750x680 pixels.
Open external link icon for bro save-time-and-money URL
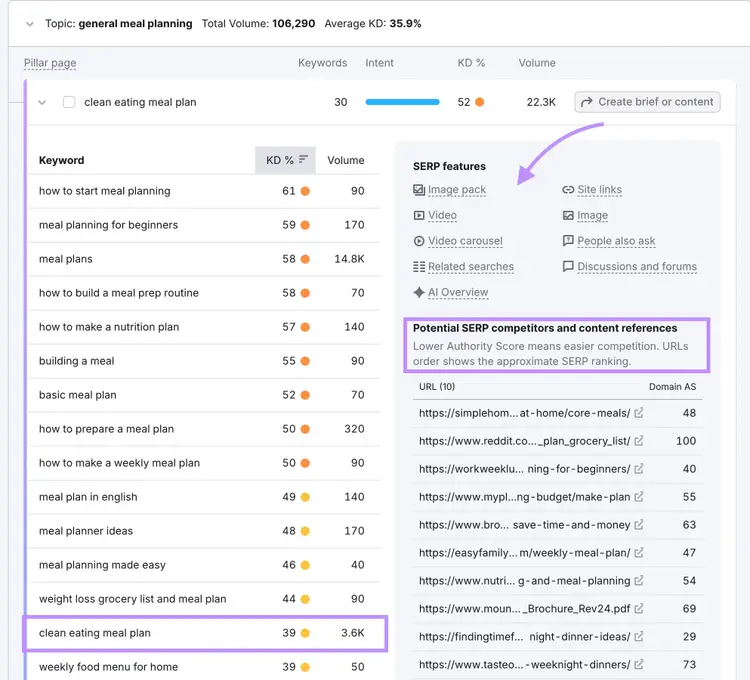[x=639, y=525]
